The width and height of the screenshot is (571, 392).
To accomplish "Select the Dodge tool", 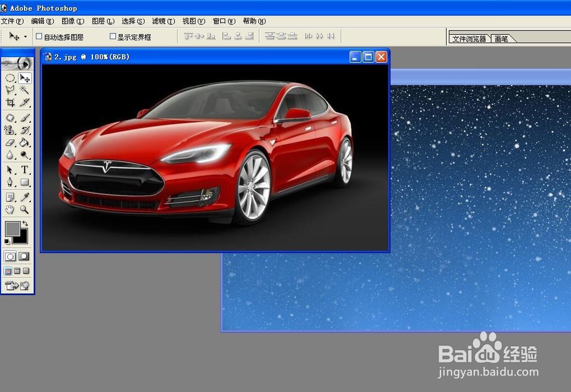I will [25, 155].
